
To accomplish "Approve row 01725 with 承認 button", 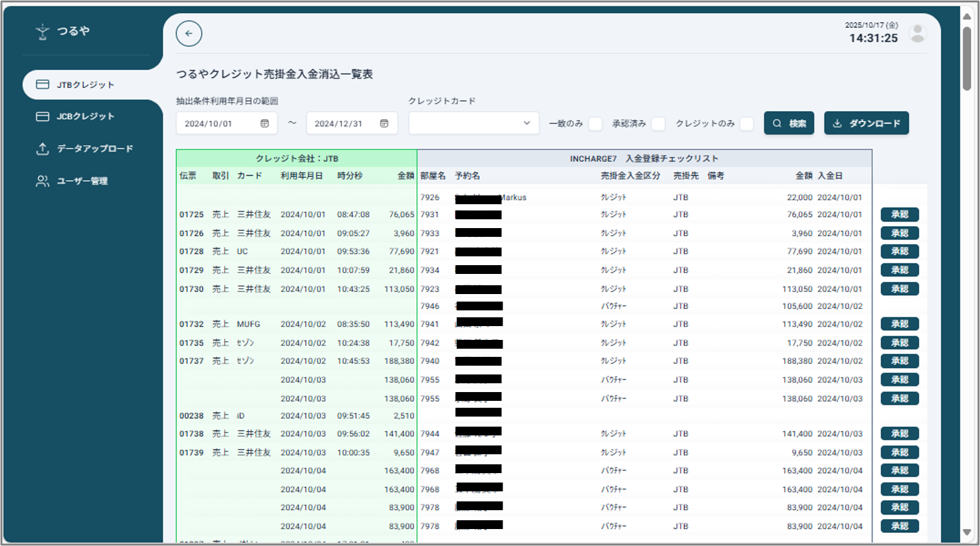I will click(x=900, y=215).
